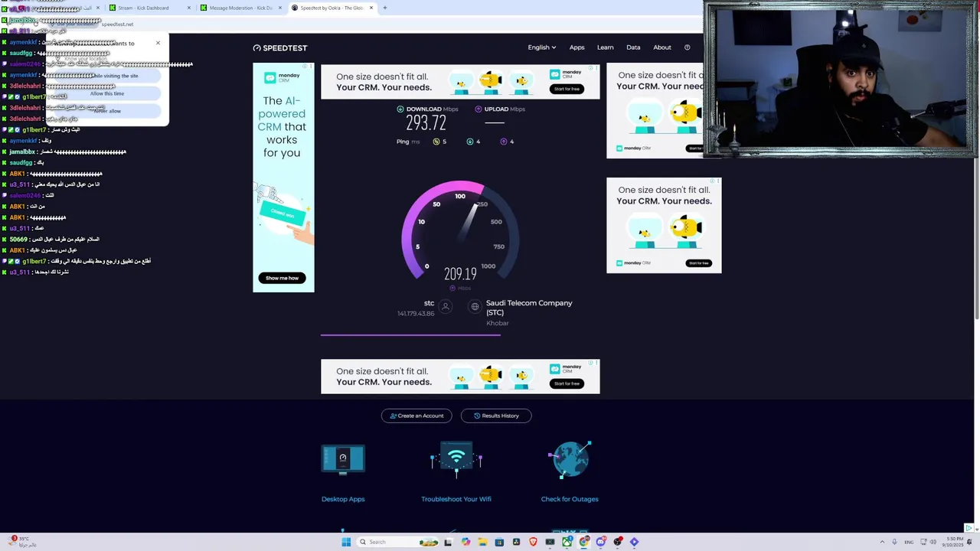Click the Create an Account button
The height and width of the screenshot is (551, 980).
pos(416,416)
